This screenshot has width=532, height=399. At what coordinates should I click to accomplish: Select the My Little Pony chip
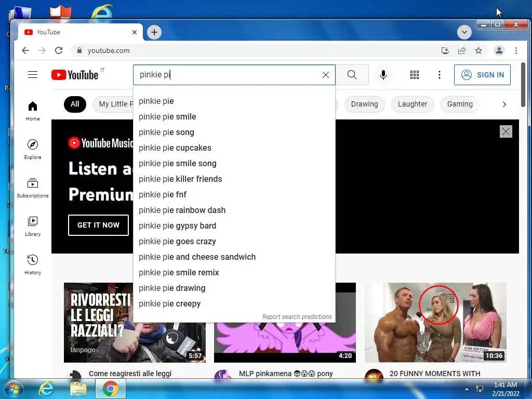click(114, 104)
